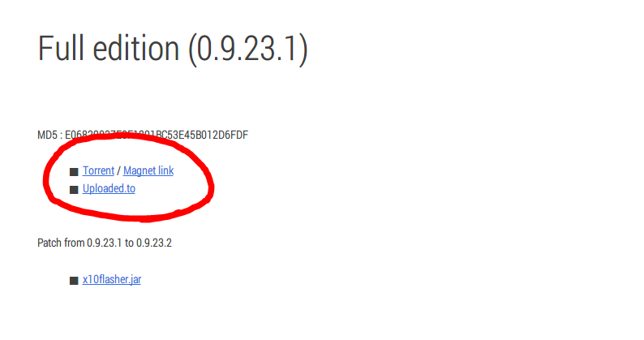Click the MD5 label text
The height and width of the screenshot is (340, 644).
click(x=47, y=135)
